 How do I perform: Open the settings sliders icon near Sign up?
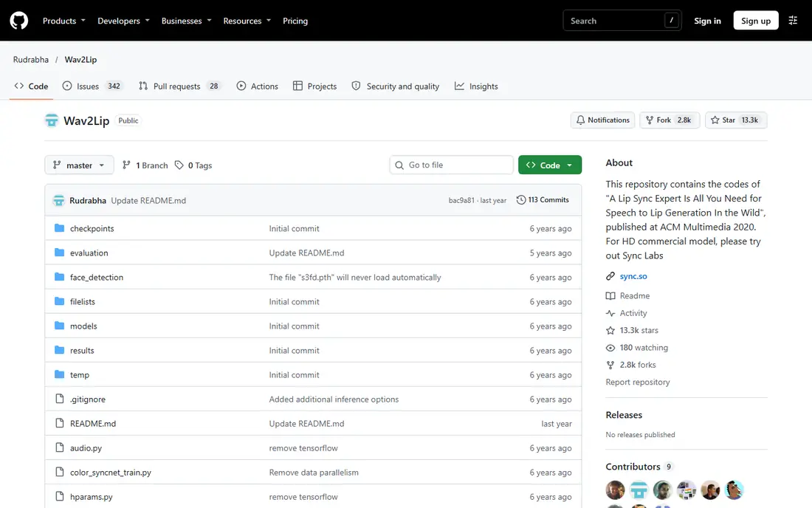[793, 21]
